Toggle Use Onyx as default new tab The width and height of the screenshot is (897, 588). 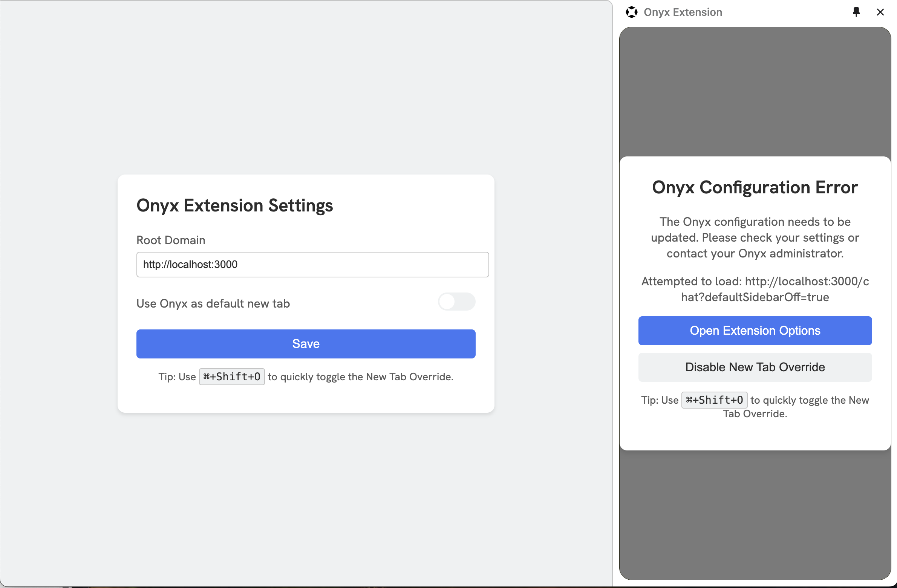456,302
